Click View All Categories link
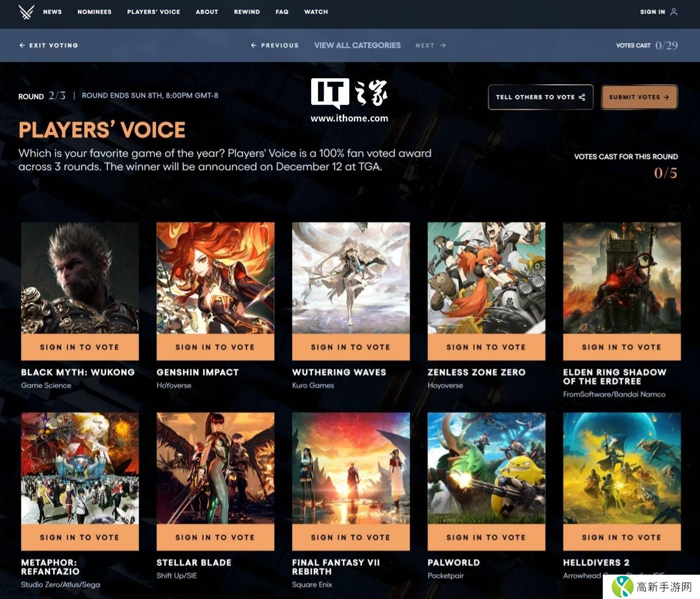Screen dimensions: 700x599 [x=357, y=45]
